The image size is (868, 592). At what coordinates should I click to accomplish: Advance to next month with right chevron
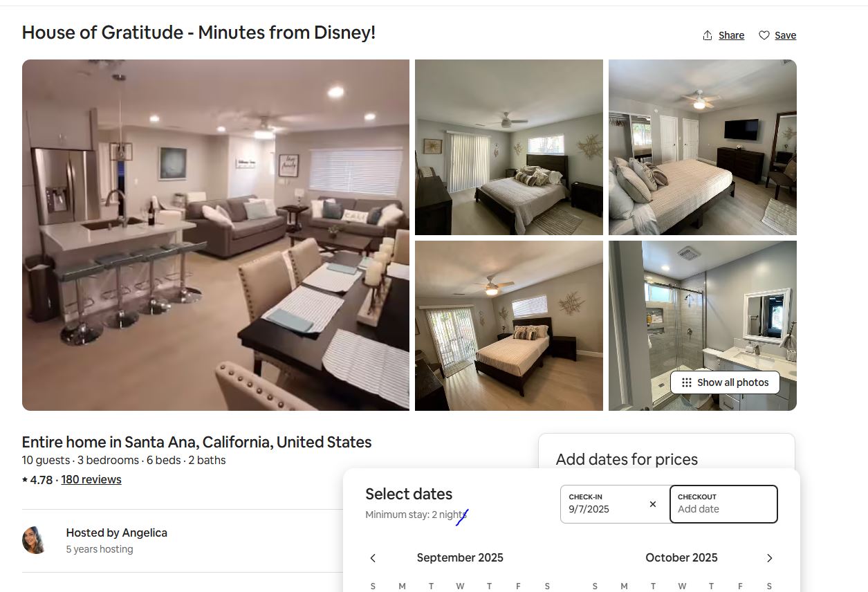click(x=770, y=558)
